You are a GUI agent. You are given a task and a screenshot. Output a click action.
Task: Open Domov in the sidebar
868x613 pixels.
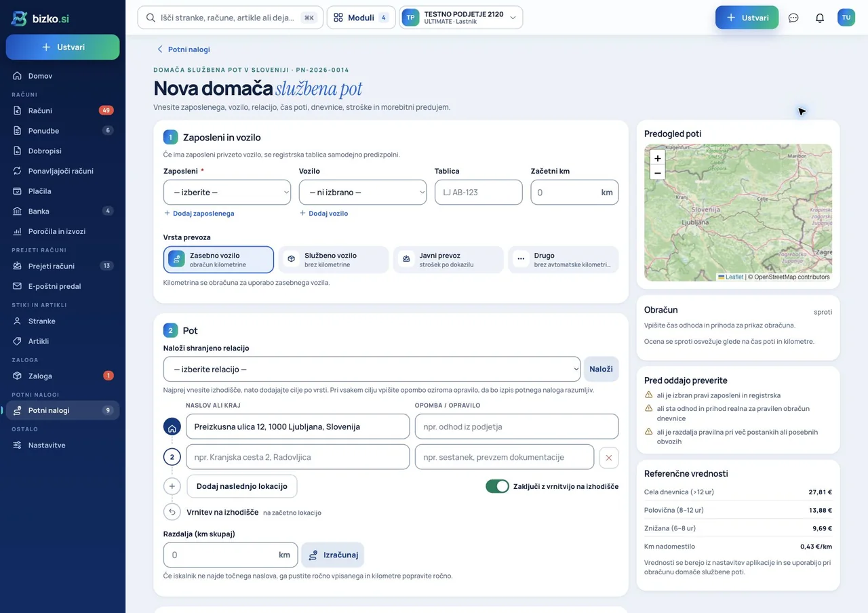63,76
